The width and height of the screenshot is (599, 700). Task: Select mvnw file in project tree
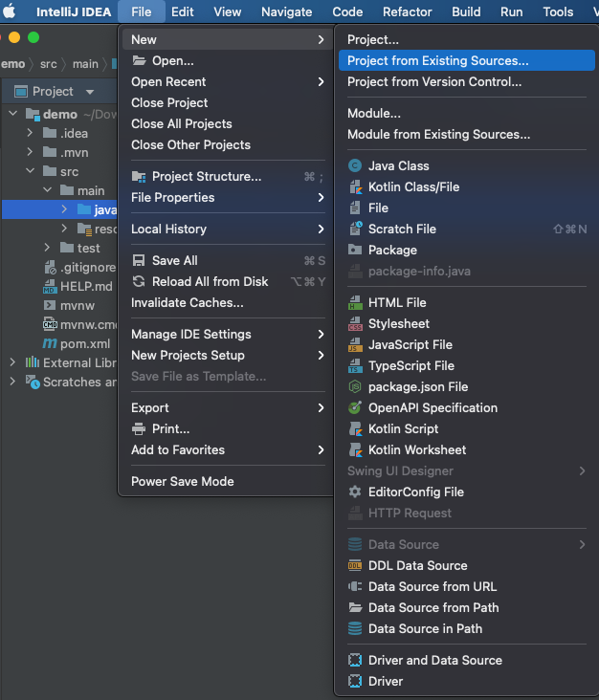(78, 305)
